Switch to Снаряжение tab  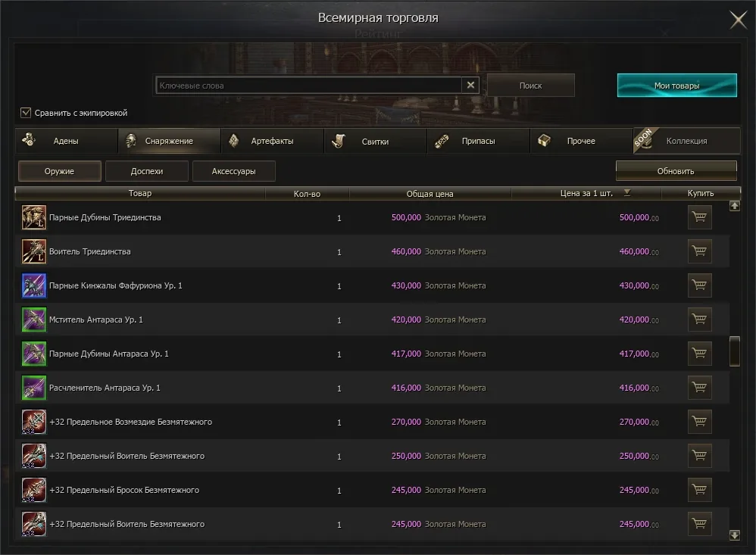pos(169,141)
